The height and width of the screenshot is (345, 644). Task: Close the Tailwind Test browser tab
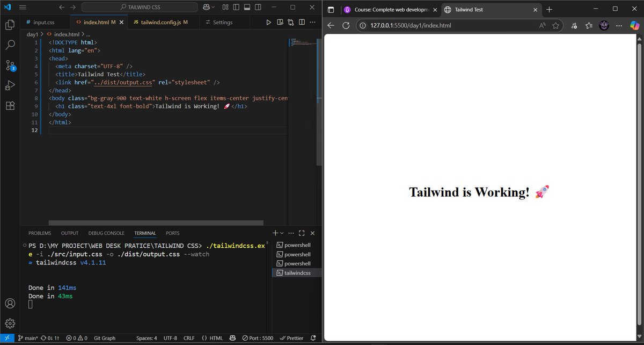pyautogui.click(x=536, y=9)
